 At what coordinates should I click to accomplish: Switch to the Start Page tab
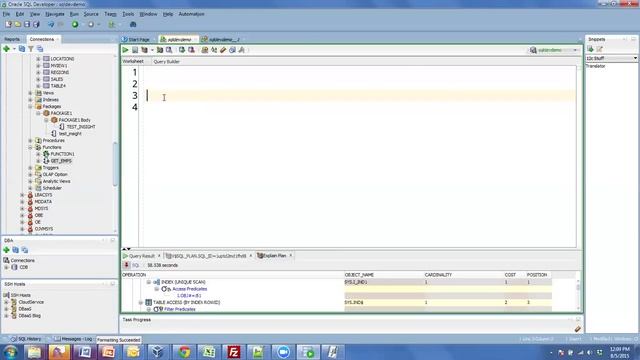(138, 40)
